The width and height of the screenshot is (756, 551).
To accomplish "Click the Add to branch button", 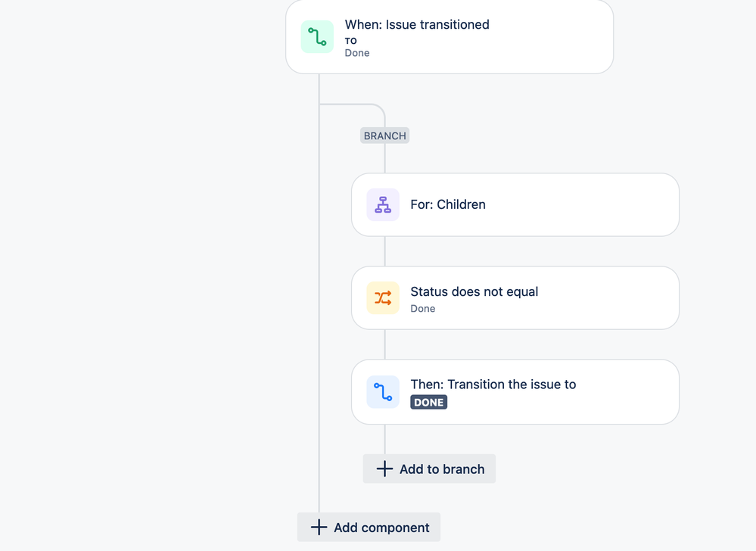I will [x=429, y=469].
